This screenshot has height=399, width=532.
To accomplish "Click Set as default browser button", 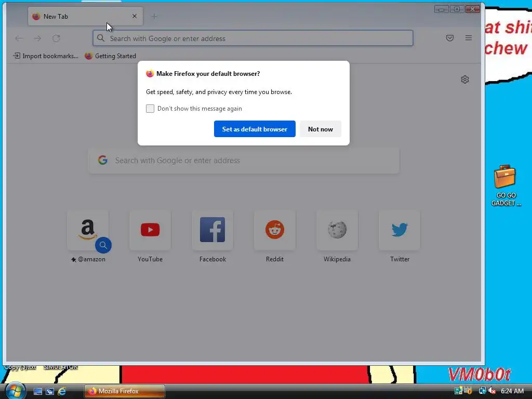I will [x=255, y=129].
